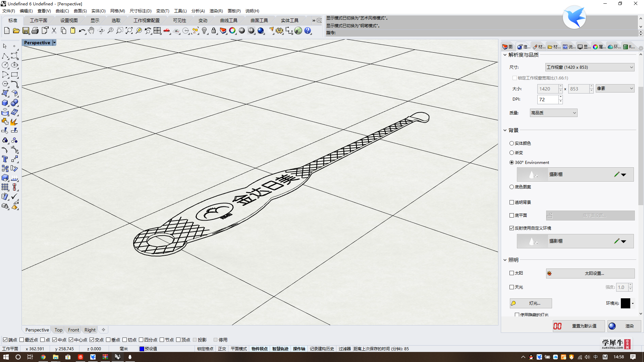This screenshot has height=362, width=644.
Task: Click the four-viewport layout icon
Action: click(x=157, y=31)
